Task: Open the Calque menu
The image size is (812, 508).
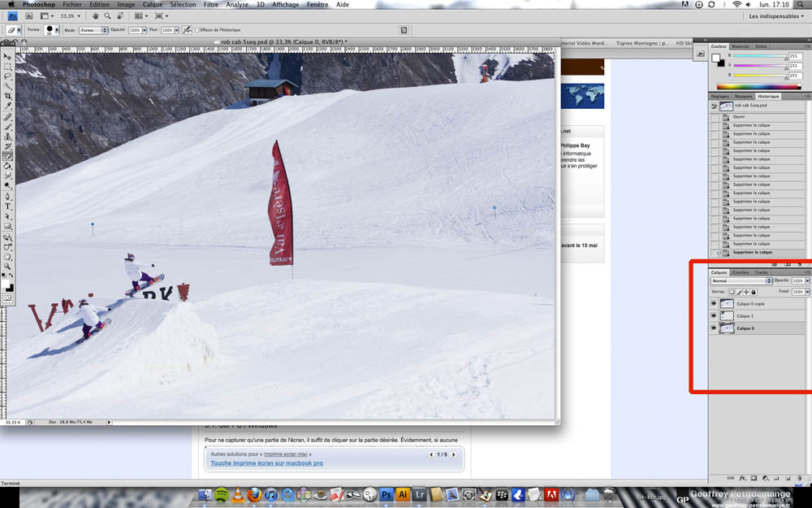Action: click(153, 4)
